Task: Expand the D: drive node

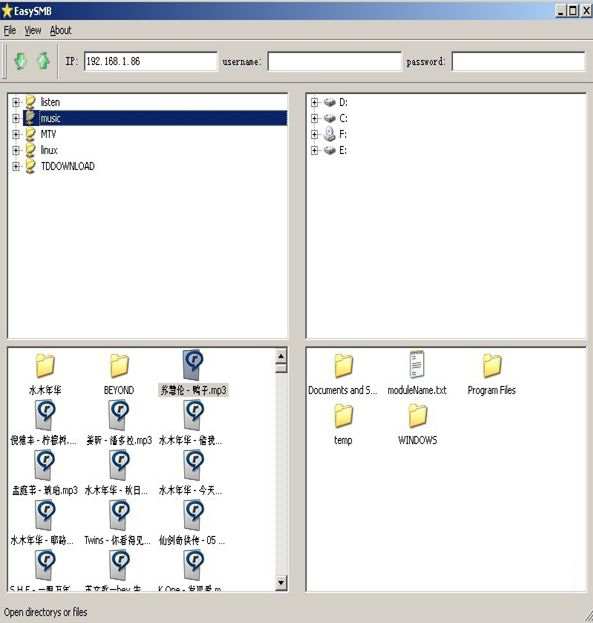Action: tap(314, 103)
